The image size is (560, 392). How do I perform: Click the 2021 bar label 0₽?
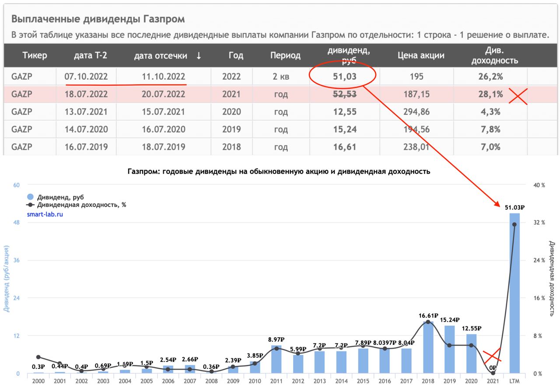[x=493, y=368]
